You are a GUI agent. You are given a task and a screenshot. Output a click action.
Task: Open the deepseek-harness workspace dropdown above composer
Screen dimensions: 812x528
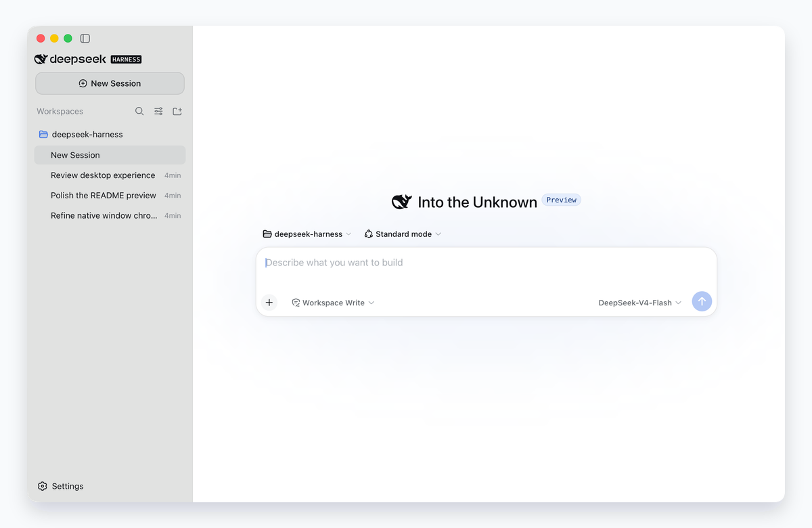(x=307, y=234)
